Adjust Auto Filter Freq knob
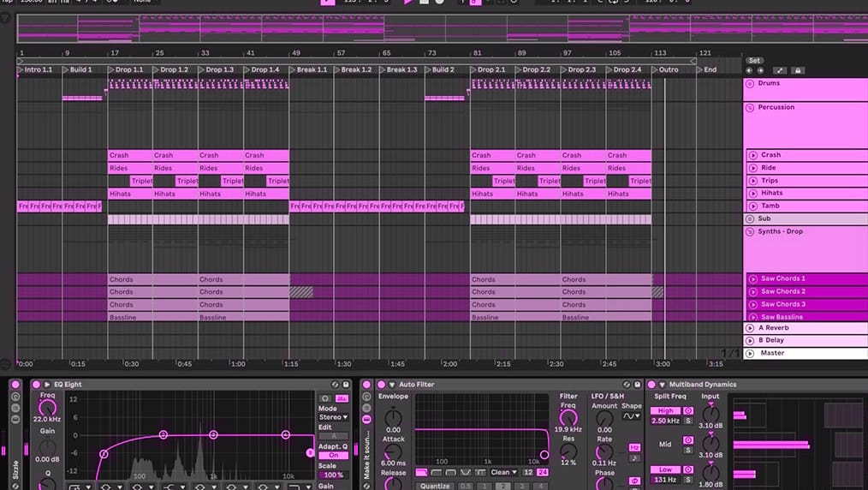 click(x=568, y=417)
